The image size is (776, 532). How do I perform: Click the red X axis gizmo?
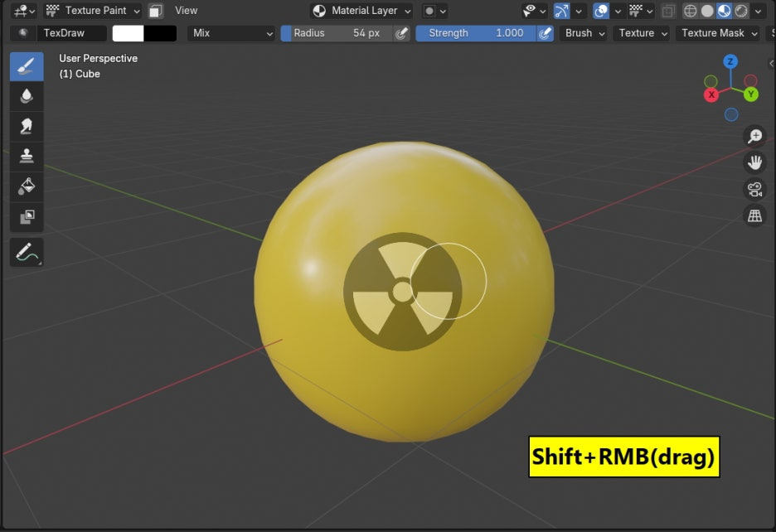[711, 94]
